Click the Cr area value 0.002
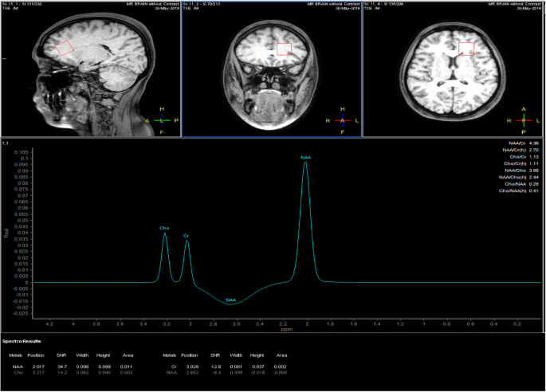 (281, 367)
